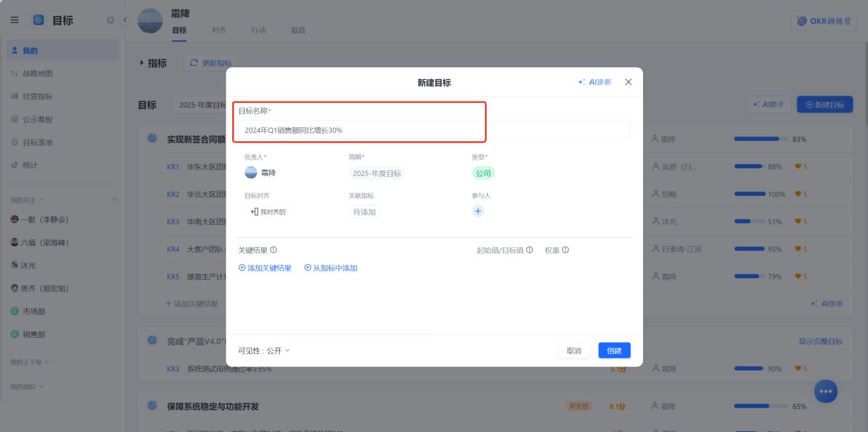Viewport: 868px width, 432px height.
Task: Switch to the 复盘 tab
Action: [298, 30]
